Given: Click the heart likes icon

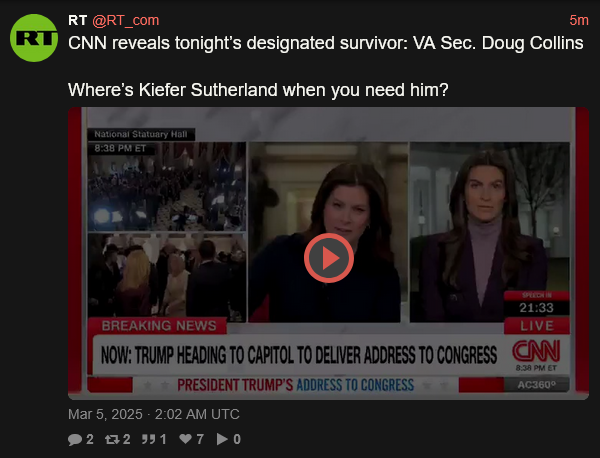Looking at the screenshot, I should (186, 439).
